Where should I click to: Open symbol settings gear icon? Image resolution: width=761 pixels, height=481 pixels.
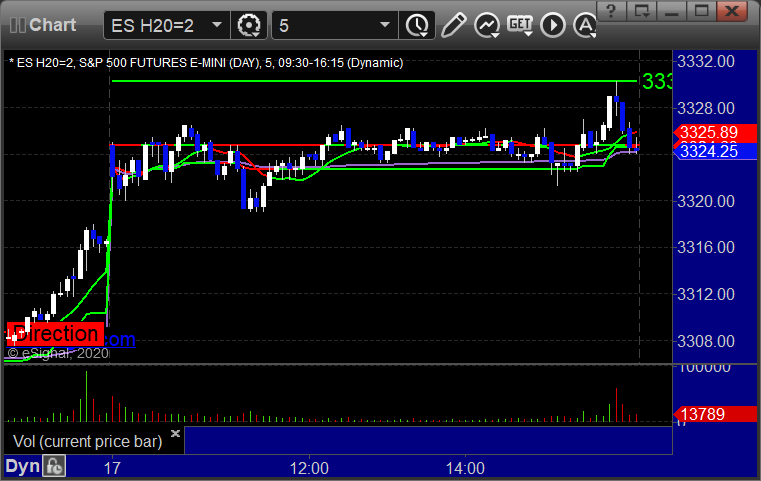pyautogui.click(x=249, y=24)
